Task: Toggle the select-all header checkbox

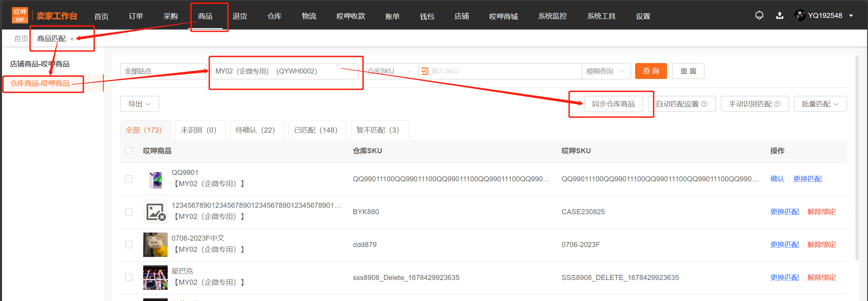Action: click(x=129, y=151)
